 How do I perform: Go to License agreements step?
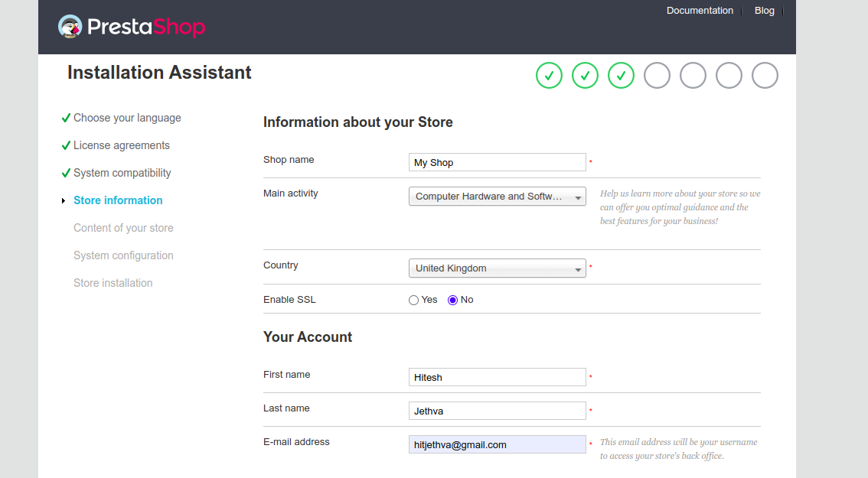pyautogui.click(x=121, y=145)
